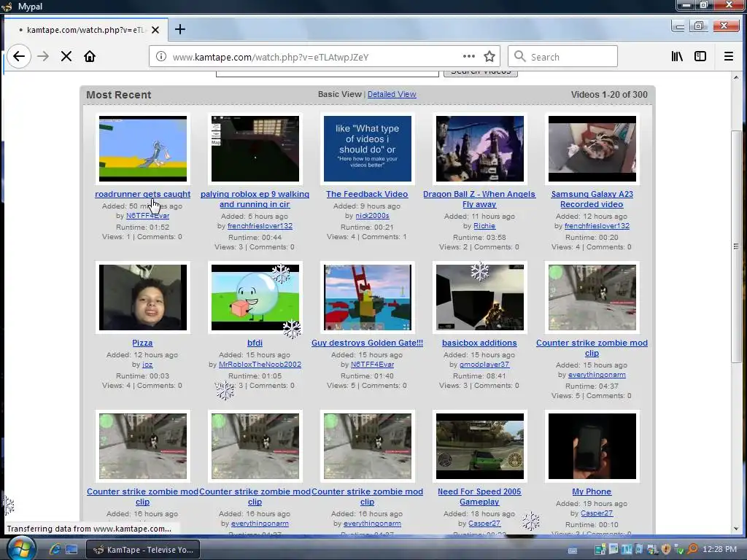Open 'Need For Speed 2005 Gameplay' link
Screen dimensions: 747x560
(x=479, y=497)
